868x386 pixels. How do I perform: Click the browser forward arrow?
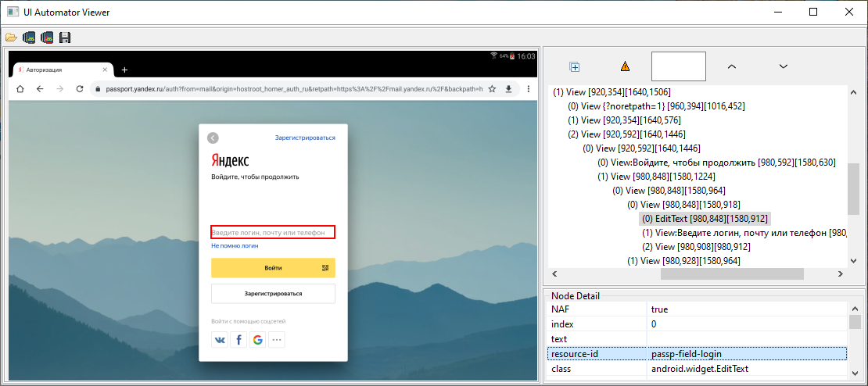(59, 89)
